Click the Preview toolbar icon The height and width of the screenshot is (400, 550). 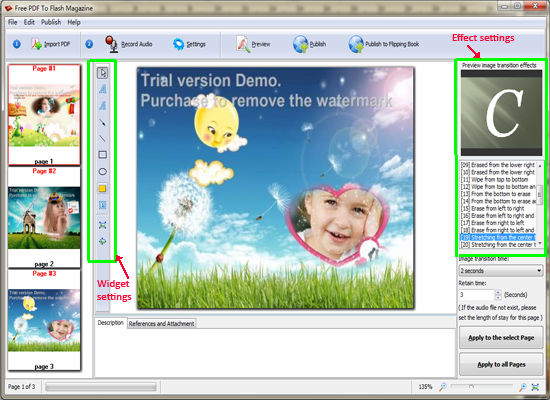(243, 44)
